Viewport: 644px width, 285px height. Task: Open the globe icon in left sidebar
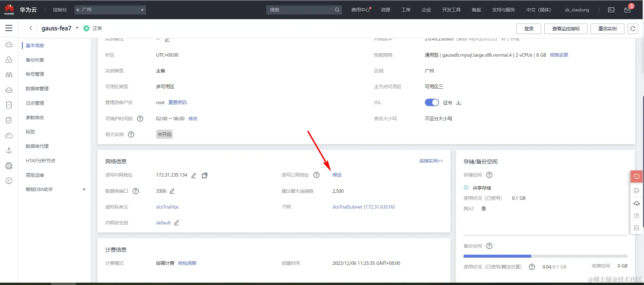pos(9,166)
